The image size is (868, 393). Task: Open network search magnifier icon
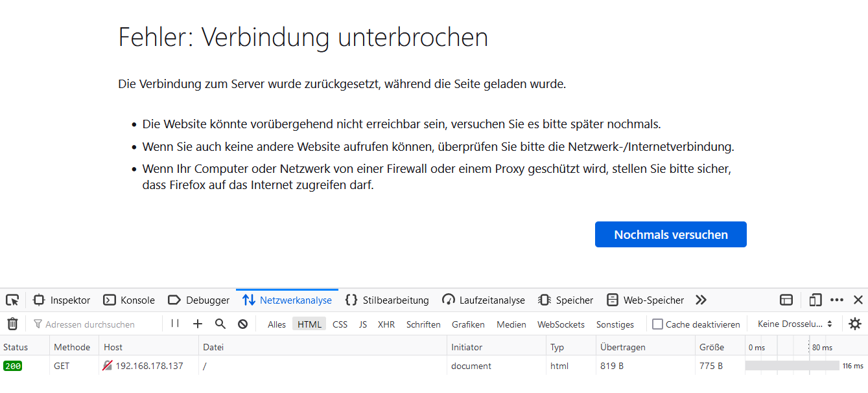pyautogui.click(x=220, y=324)
